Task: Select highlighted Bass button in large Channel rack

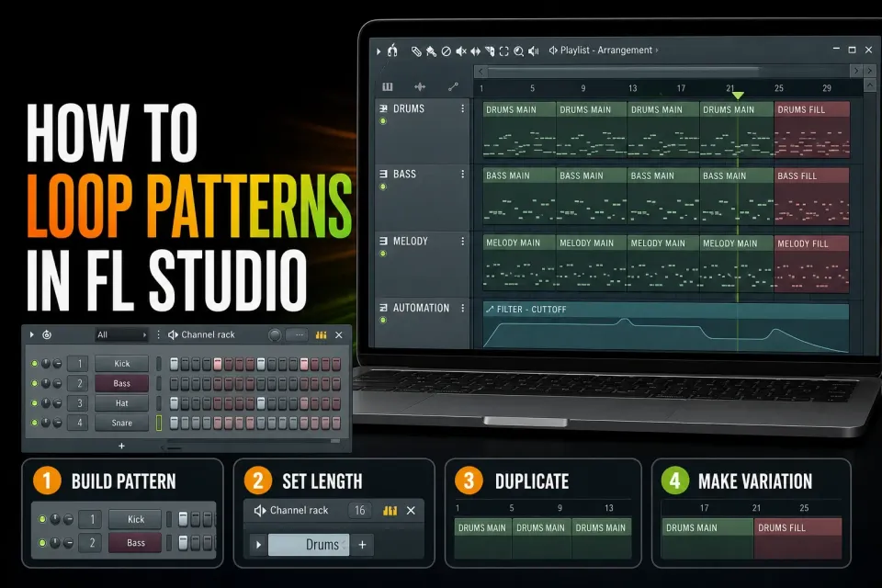Action: coord(121,383)
